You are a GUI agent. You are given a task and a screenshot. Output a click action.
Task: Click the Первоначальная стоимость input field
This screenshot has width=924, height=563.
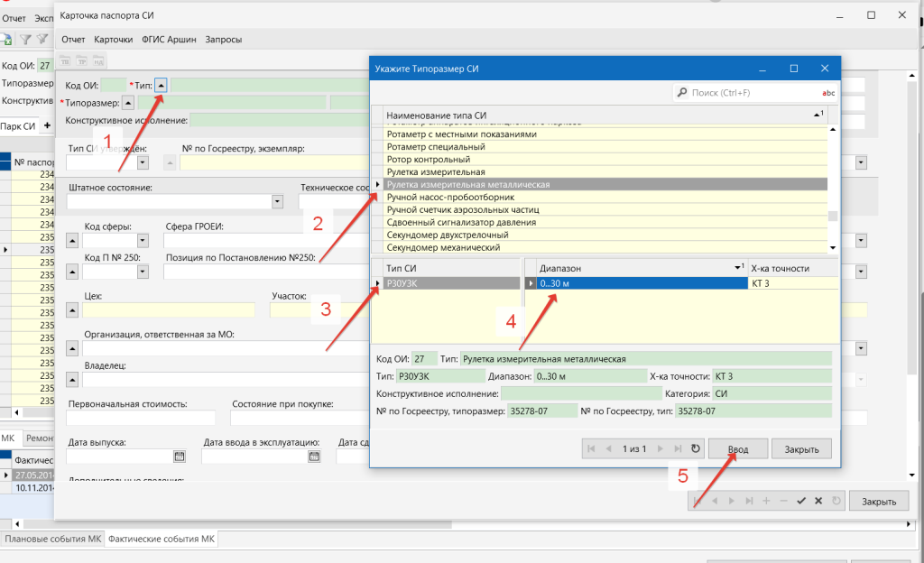tap(141, 418)
